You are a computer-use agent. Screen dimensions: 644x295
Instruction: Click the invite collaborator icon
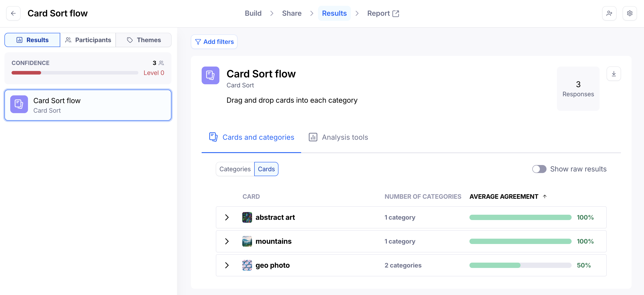click(609, 13)
